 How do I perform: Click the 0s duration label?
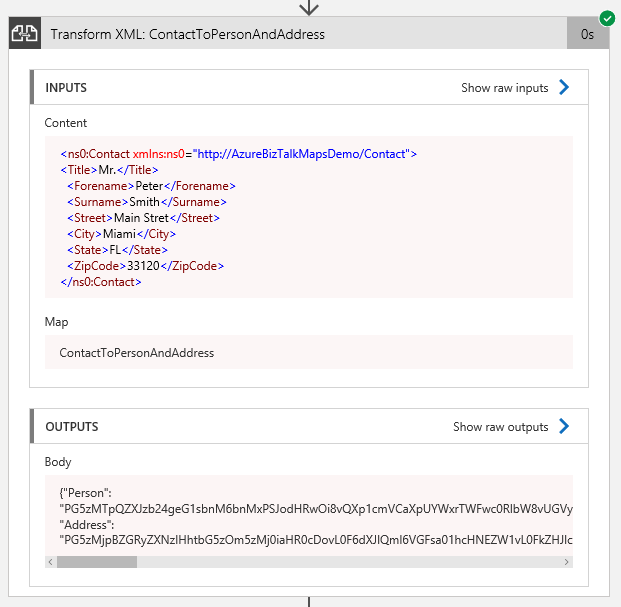click(x=587, y=34)
